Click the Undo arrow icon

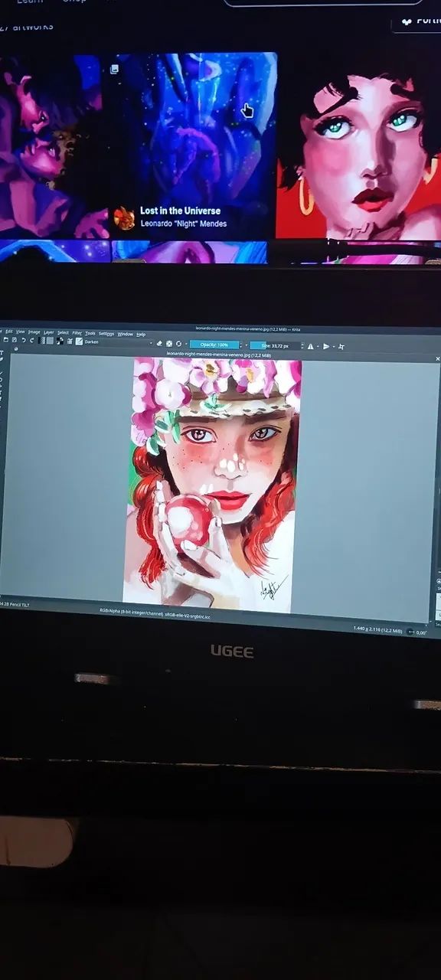click(x=24, y=340)
